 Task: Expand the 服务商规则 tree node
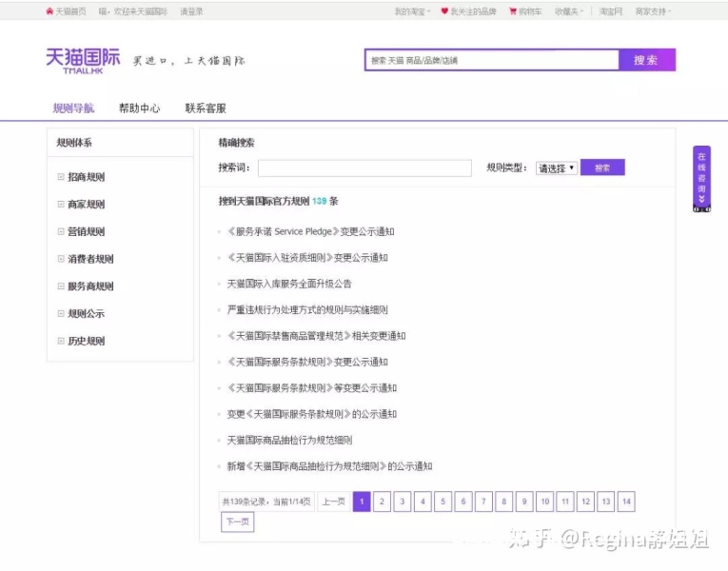(61, 285)
